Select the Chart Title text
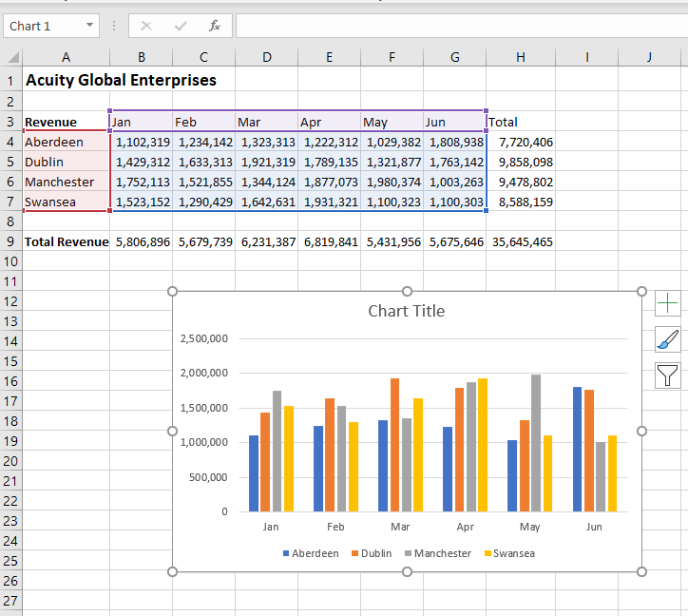 (x=407, y=311)
